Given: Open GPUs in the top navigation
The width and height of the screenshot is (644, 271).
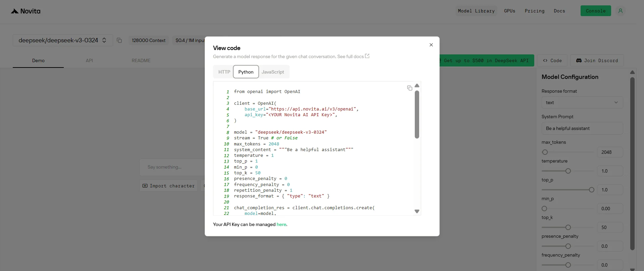Looking at the screenshot, I should [x=509, y=11].
